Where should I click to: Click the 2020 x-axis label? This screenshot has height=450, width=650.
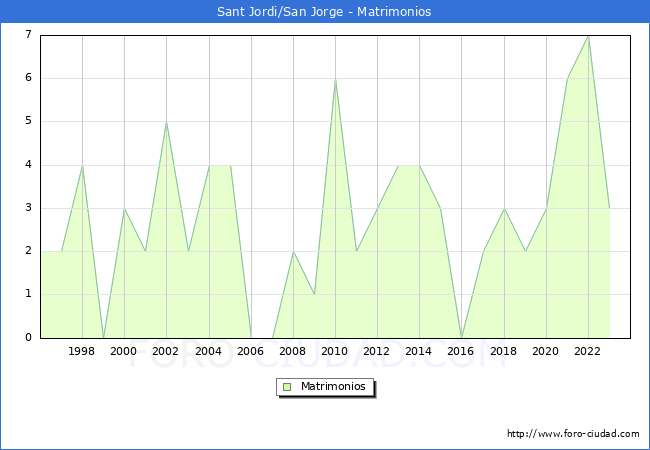pyautogui.click(x=546, y=351)
